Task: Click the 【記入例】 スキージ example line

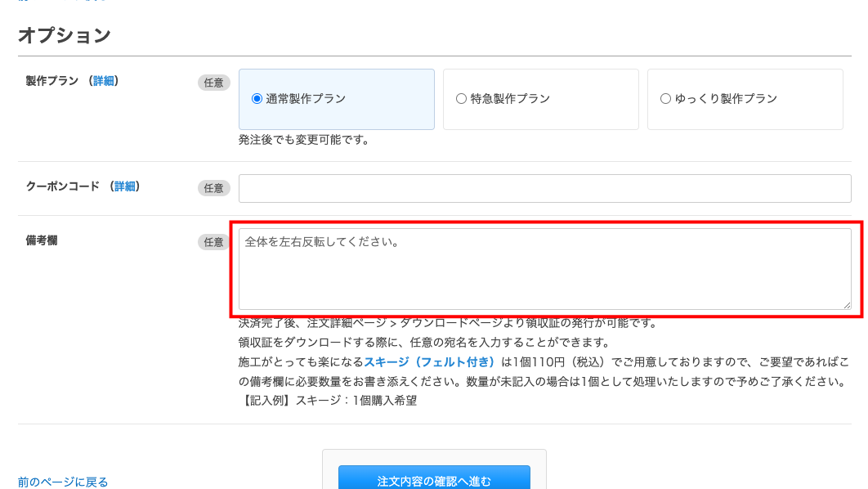Action: [328, 401]
